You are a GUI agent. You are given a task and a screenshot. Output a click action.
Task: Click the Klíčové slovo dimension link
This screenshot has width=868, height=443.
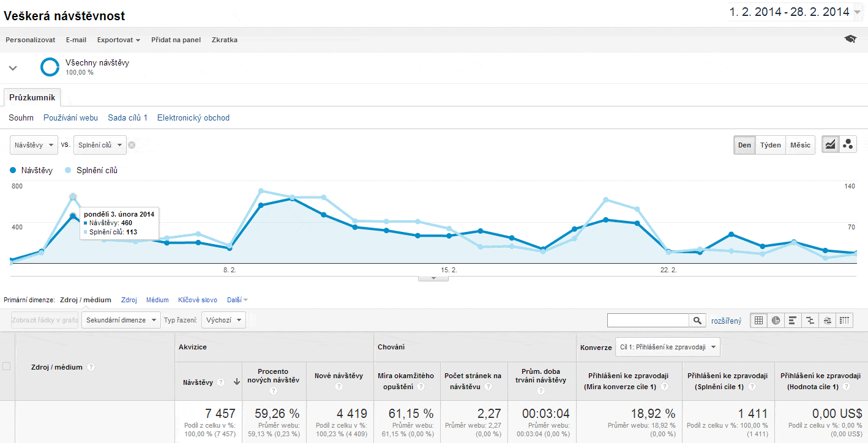198,300
